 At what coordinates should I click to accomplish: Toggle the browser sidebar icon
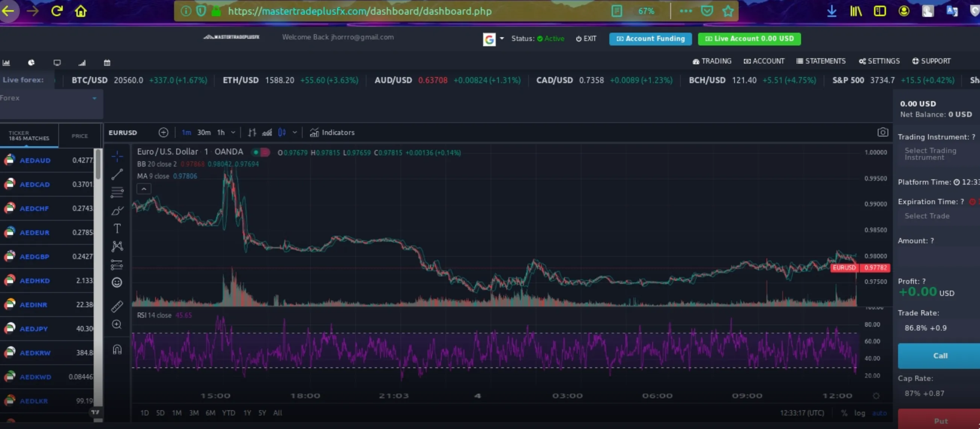[880, 11]
